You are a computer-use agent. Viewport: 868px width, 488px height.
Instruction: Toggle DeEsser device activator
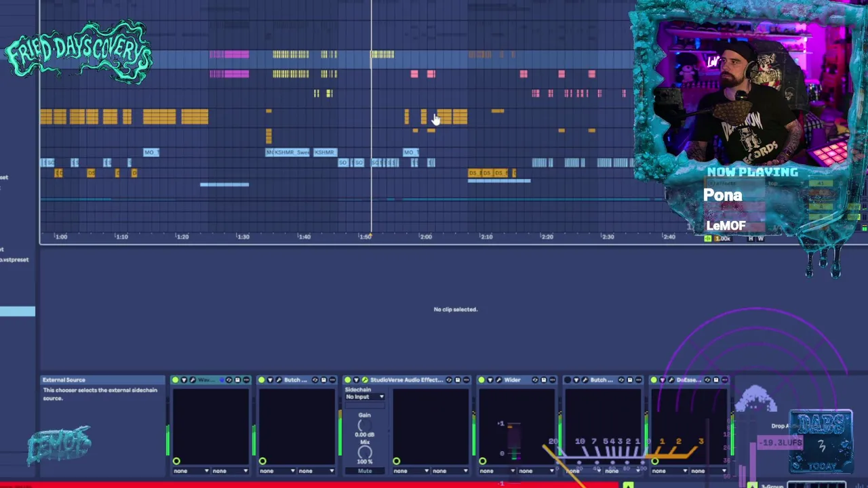coord(654,380)
